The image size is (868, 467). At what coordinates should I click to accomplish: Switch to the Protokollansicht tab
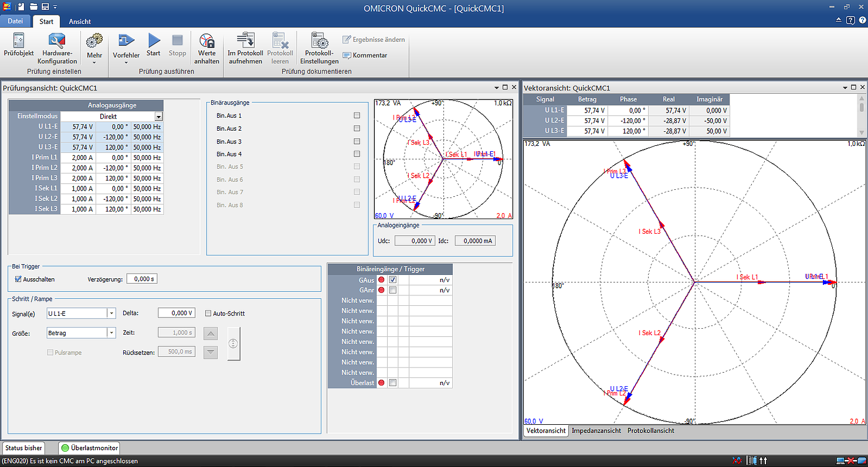click(x=650, y=431)
